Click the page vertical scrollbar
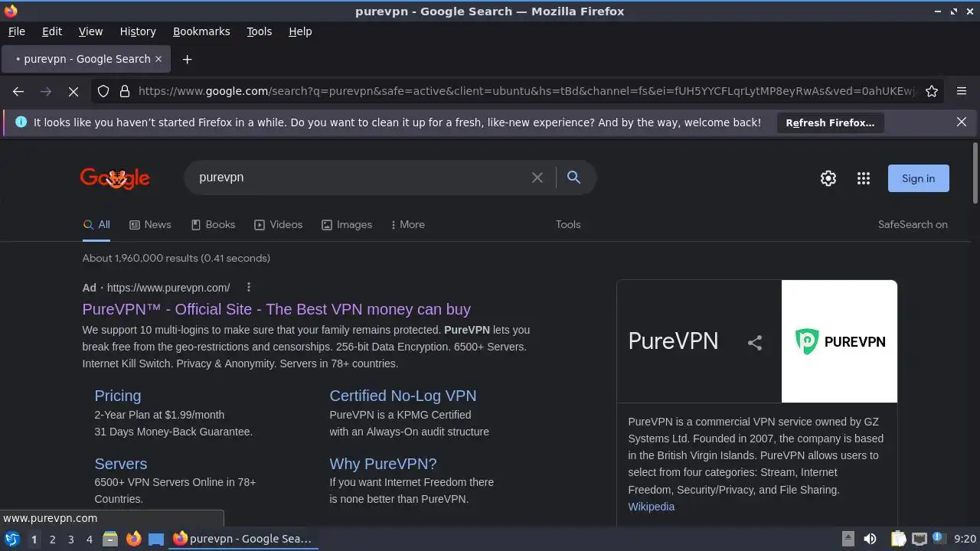This screenshot has height=551, width=980. click(975, 173)
